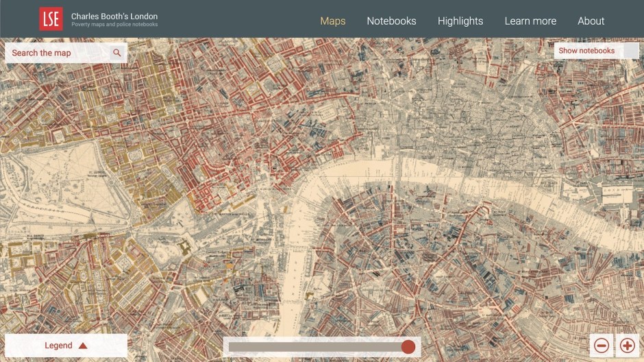Click the Poverty maps and police notebooks subtitle
Screen dimensions: 644x362
114,25
